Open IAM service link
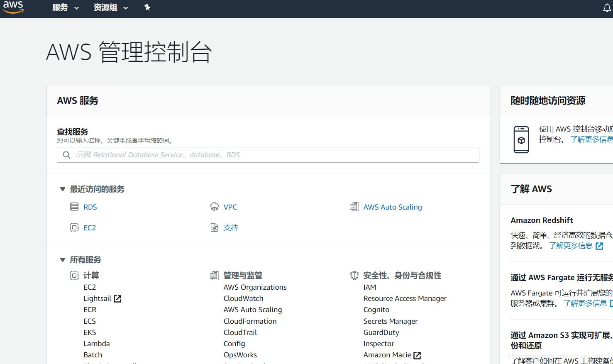The height and width of the screenshot is (364, 613). coord(370,287)
